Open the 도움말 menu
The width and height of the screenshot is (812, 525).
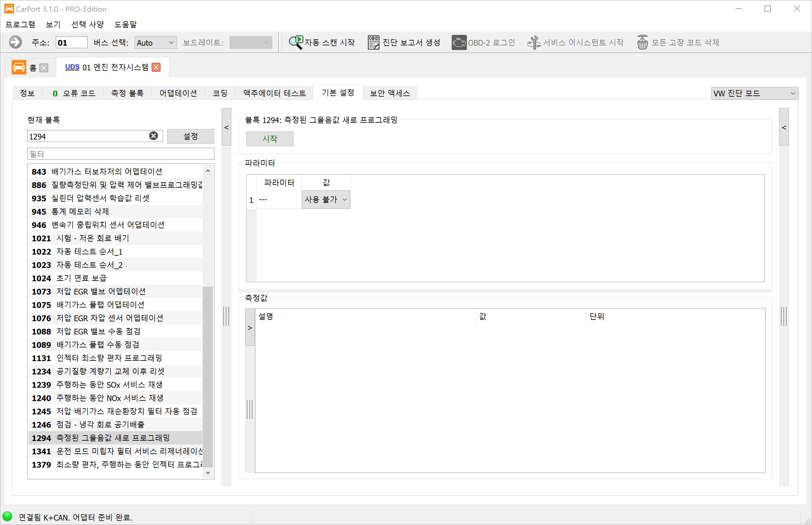[125, 24]
